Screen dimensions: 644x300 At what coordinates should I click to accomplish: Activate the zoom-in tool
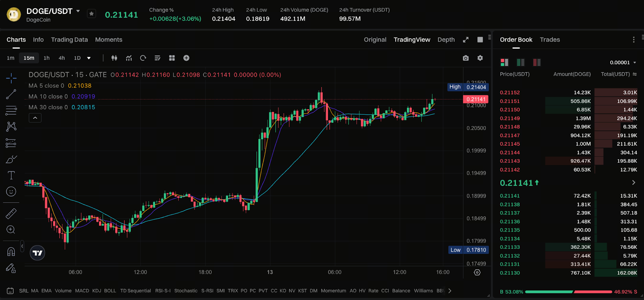[11, 230]
